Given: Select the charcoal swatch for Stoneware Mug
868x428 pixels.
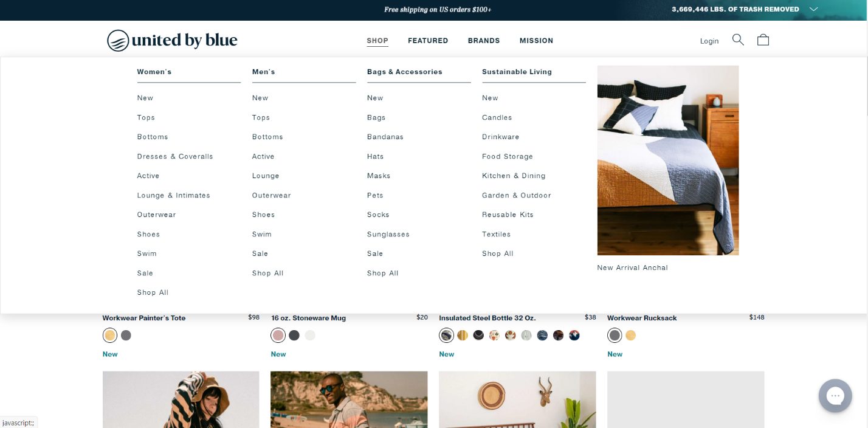Looking at the screenshot, I should click(x=294, y=335).
